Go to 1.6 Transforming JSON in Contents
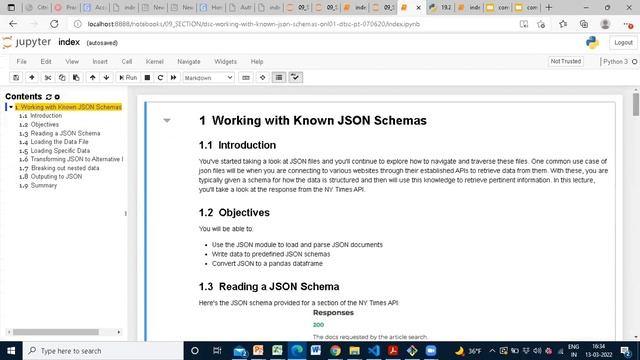The height and width of the screenshot is (360, 640). point(76,159)
